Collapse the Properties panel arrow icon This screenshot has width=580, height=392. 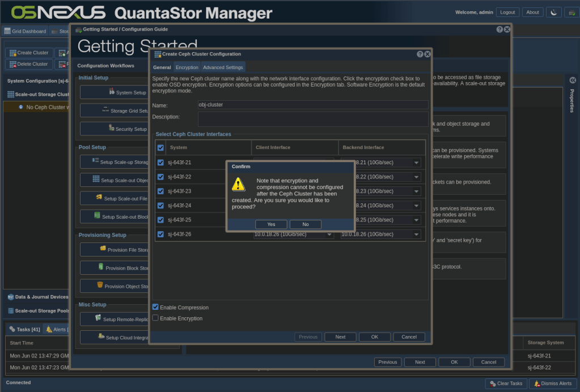[572, 80]
